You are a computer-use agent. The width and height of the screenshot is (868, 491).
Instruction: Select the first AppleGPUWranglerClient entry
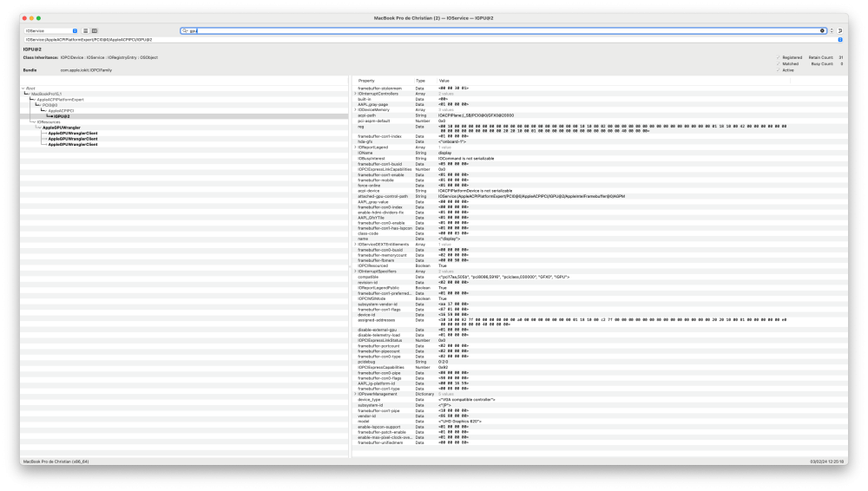point(73,134)
